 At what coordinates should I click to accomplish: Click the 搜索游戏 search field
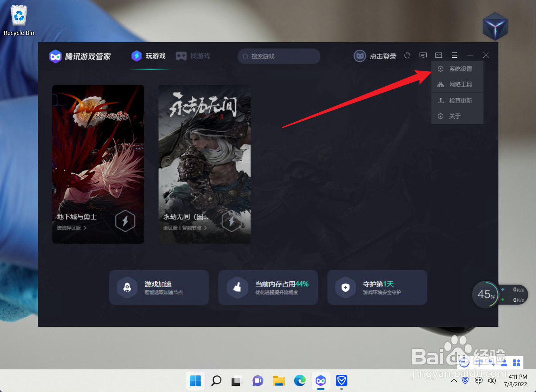[279, 56]
